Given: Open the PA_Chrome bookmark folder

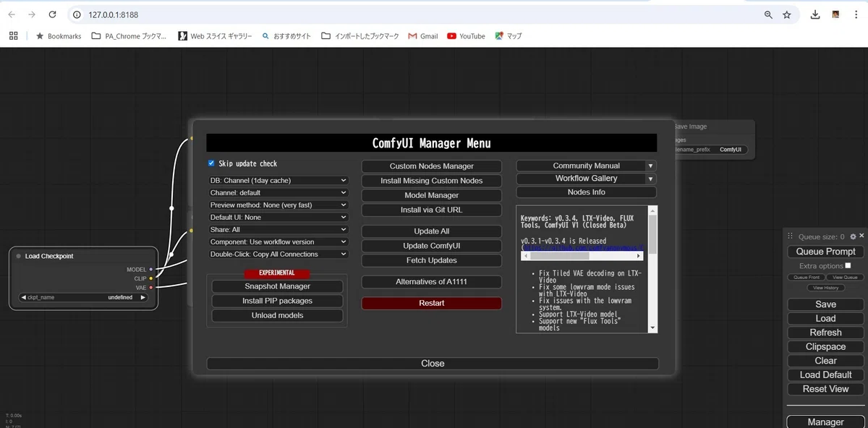Looking at the screenshot, I should [x=129, y=36].
